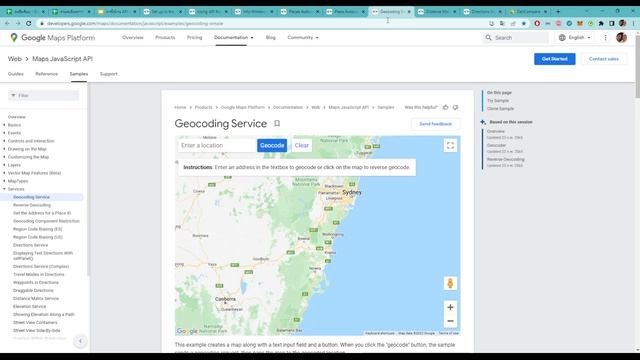Zoom out on the map
The width and height of the screenshot is (640, 360).
pyautogui.click(x=450, y=321)
